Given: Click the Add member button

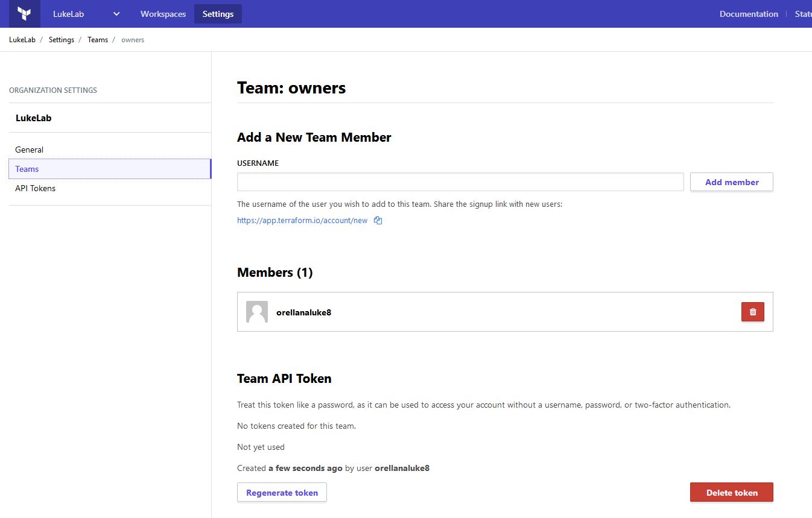Looking at the screenshot, I should coord(732,182).
